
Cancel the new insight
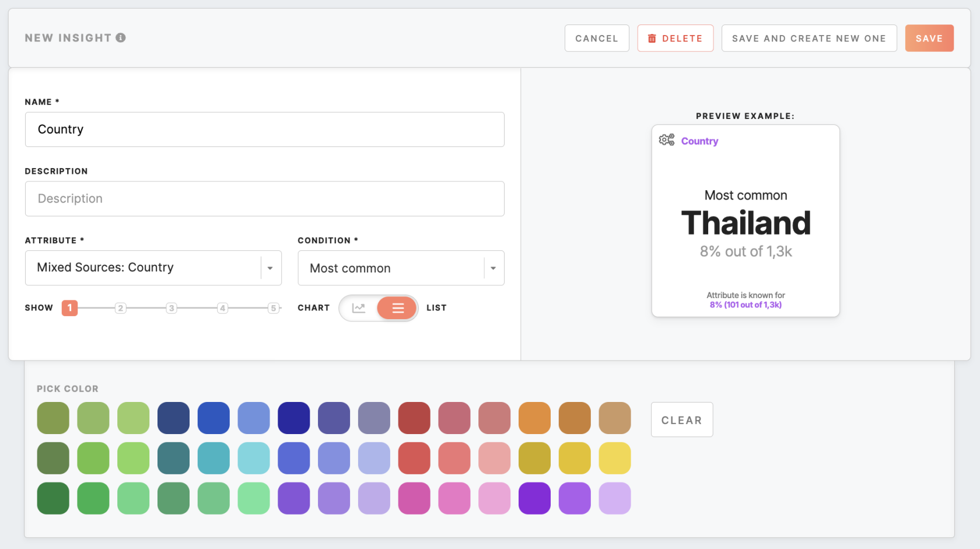coord(597,38)
